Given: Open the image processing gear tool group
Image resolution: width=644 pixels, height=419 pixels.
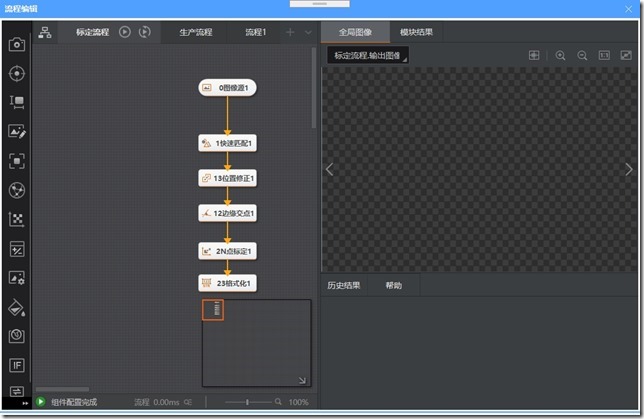Looking at the screenshot, I should (17, 278).
